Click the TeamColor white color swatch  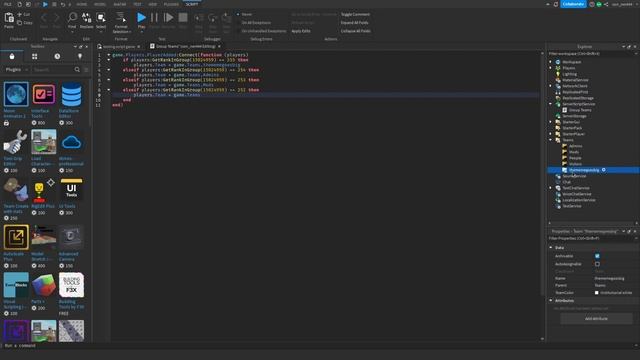pos(597,293)
